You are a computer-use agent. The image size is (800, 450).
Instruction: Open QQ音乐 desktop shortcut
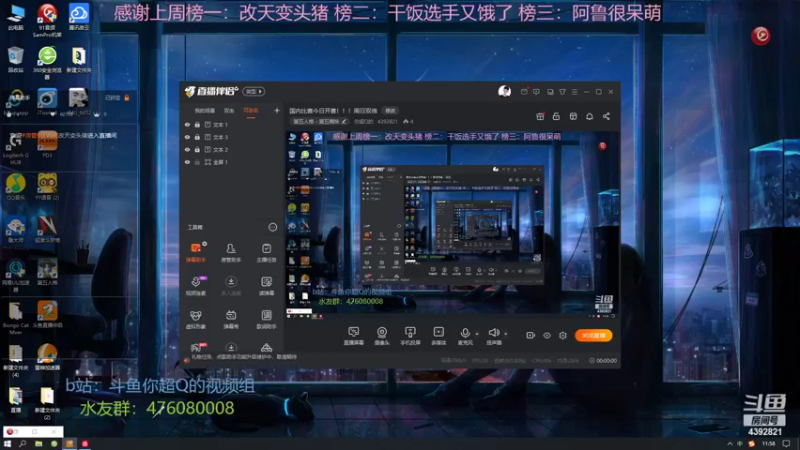point(16,187)
